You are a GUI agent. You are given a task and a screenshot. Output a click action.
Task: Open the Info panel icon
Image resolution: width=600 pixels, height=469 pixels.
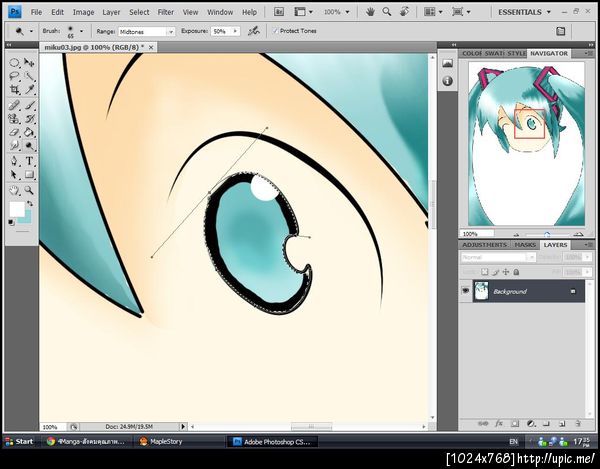pyautogui.click(x=447, y=81)
